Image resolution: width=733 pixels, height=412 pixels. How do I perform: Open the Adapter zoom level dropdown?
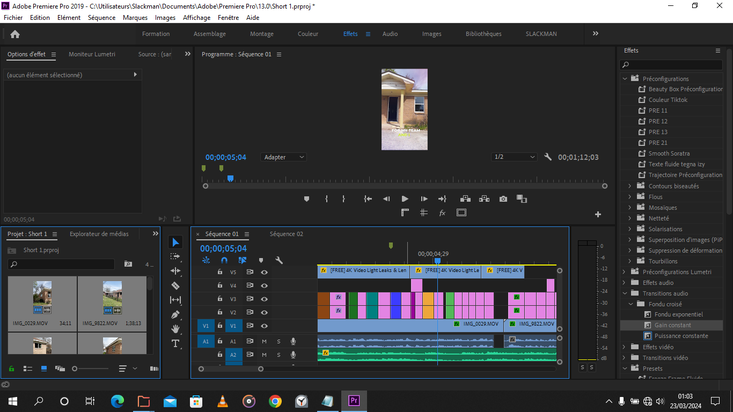[283, 157]
